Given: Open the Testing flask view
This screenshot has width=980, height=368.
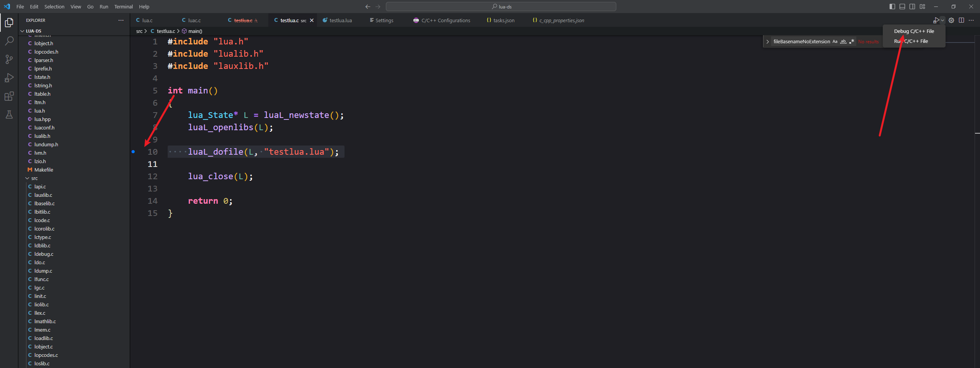Looking at the screenshot, I should coord(9,114).
